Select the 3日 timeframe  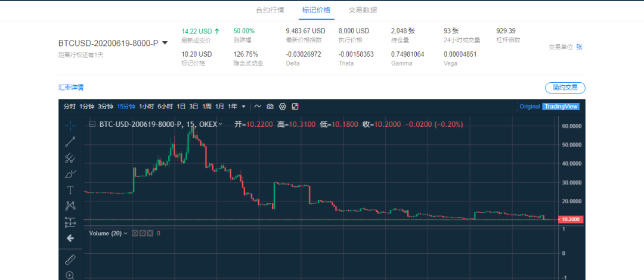pyautogui.click(x=194, y=106)
